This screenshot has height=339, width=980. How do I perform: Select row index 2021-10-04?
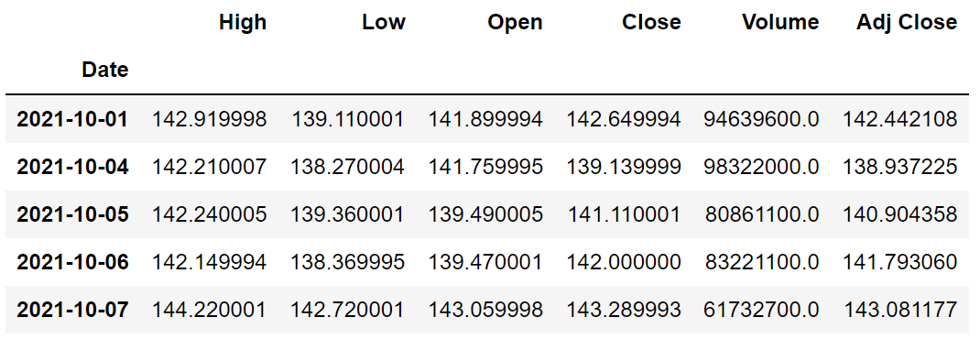[x=72, y=167]
